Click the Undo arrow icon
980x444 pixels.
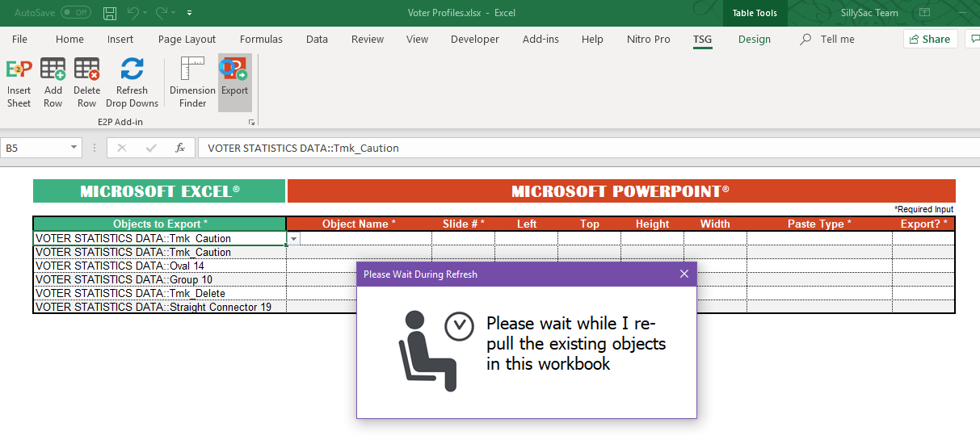132,13
